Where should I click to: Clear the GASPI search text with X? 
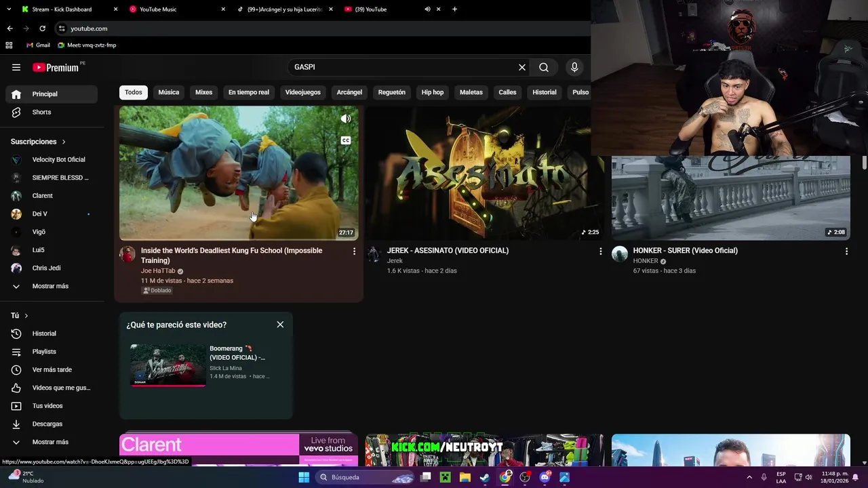tap(522, 67)
